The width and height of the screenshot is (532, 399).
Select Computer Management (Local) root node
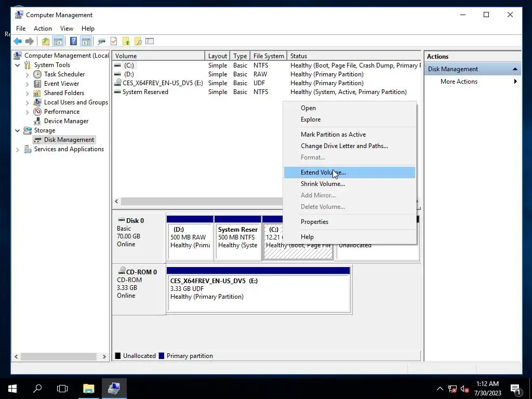coord(66,55)
